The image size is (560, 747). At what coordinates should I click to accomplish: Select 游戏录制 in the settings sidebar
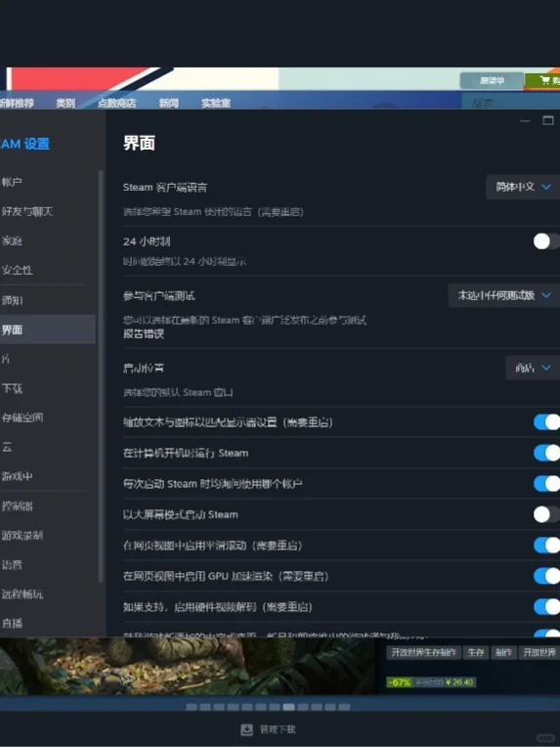(22, 536)
